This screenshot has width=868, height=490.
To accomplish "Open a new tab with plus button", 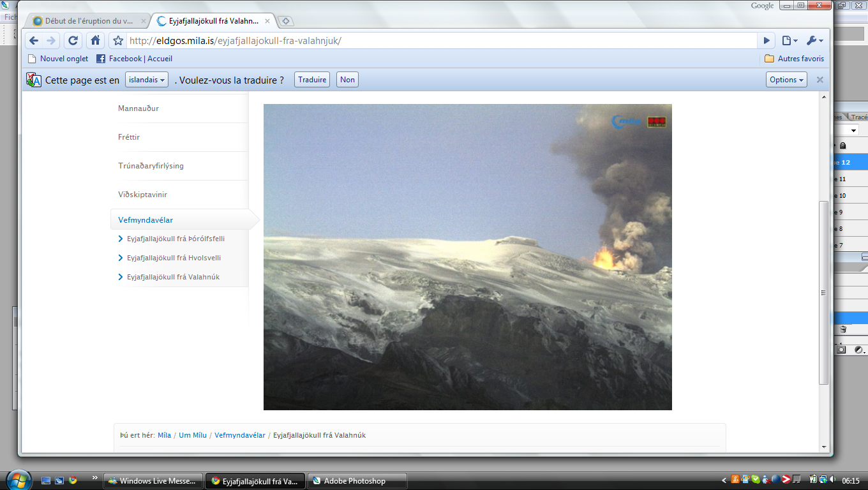I will coord(286,21).
